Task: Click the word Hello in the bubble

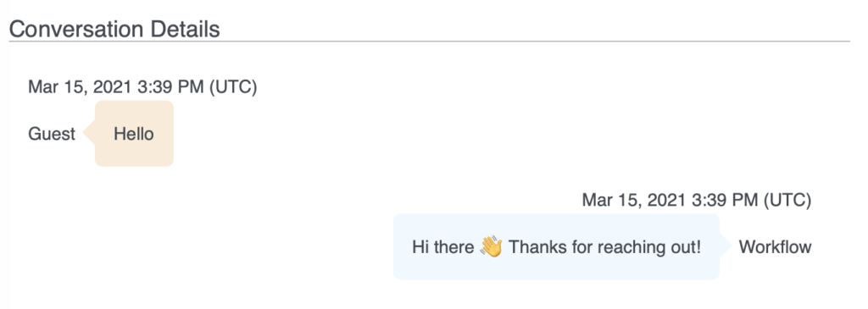Action: click(133, 134)
